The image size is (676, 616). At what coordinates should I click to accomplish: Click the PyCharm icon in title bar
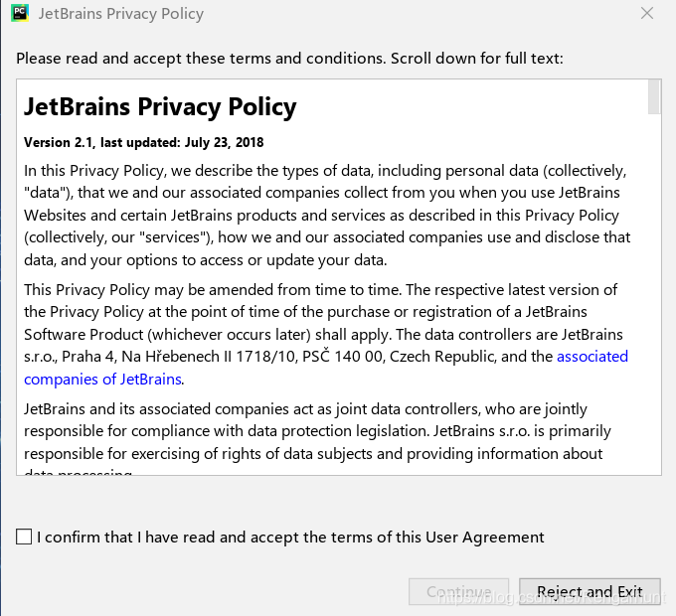pyautogui.click(x=15, y=14)
